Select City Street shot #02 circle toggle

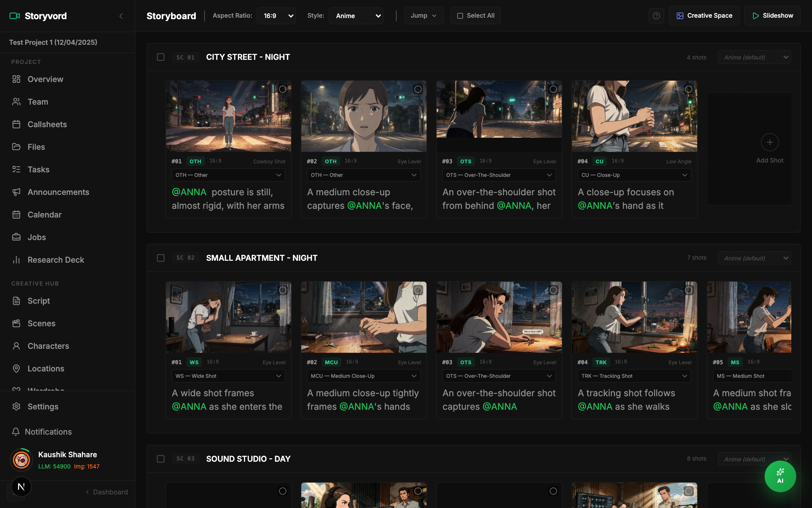pyautogui.click(x=418, y=89)
